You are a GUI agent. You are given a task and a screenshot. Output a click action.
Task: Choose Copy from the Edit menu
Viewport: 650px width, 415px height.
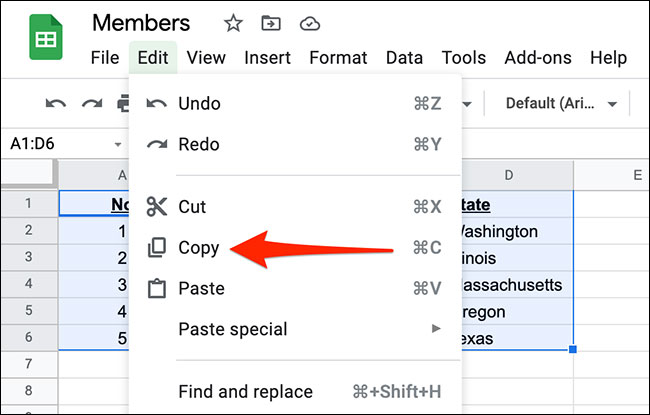[x=199, y=248]
